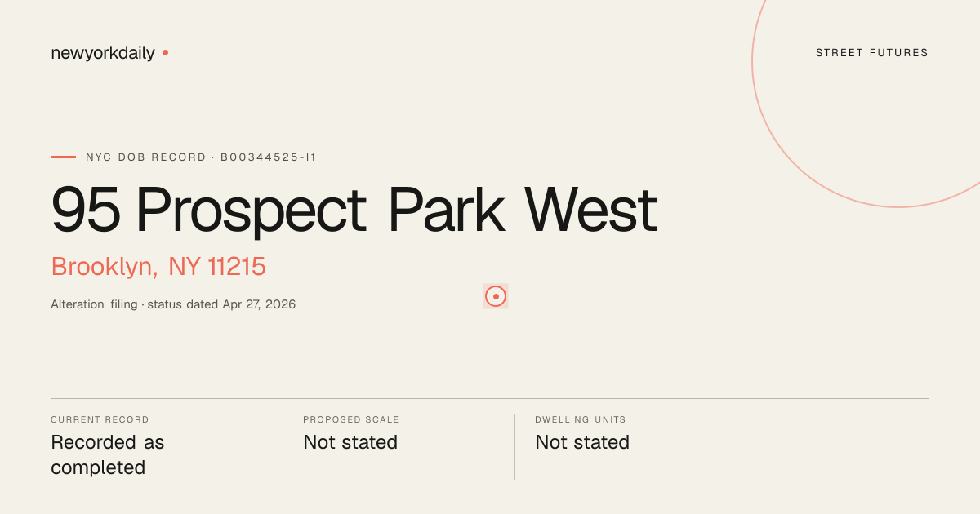Viewport: 980px width, 514px height.
Task: Select record number B00344525-I1
Action: click(268, 157)
